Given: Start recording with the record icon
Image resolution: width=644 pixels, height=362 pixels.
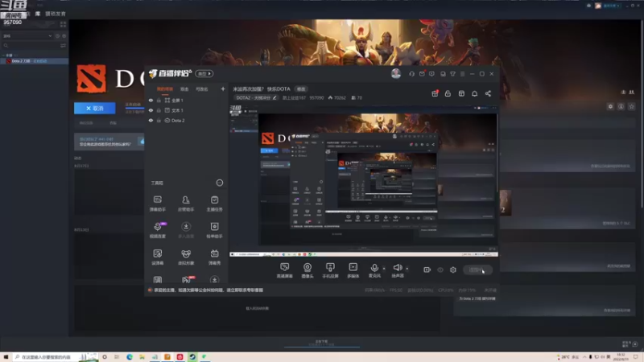Looking at the screenshot, I should [427, 269].
